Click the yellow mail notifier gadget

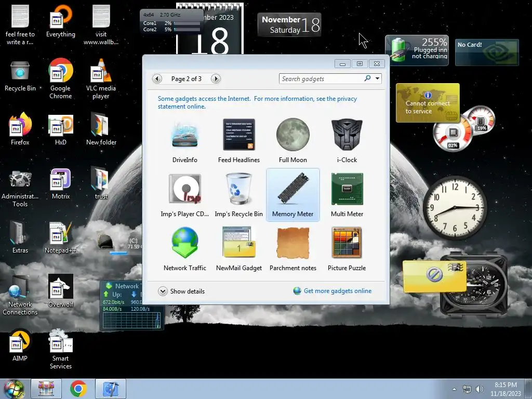pyautogui.click(x=434, y=276)
